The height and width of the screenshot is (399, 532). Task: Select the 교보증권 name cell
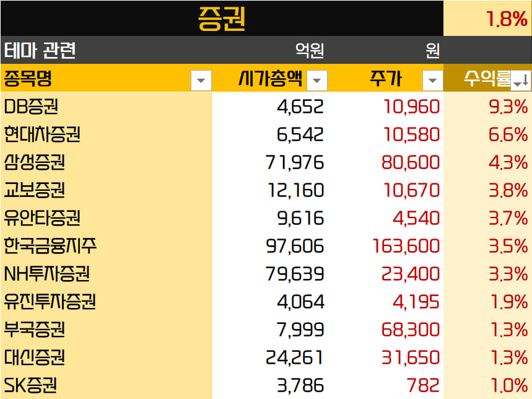click(107, 190)
